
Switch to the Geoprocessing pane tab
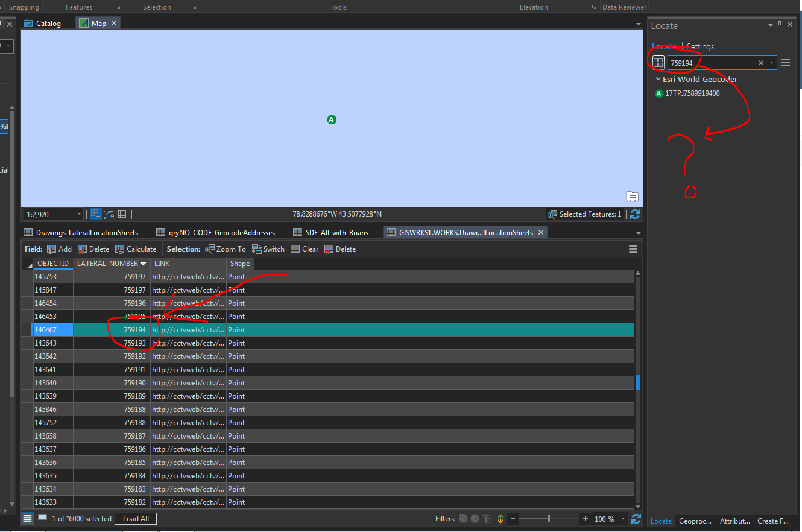[x=695, y=521]
